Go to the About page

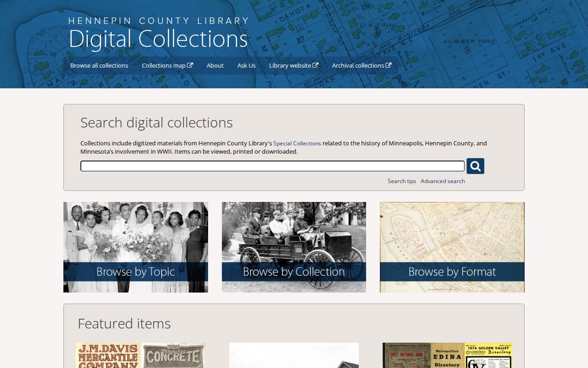pyautogui.click(x=215, y=65)
